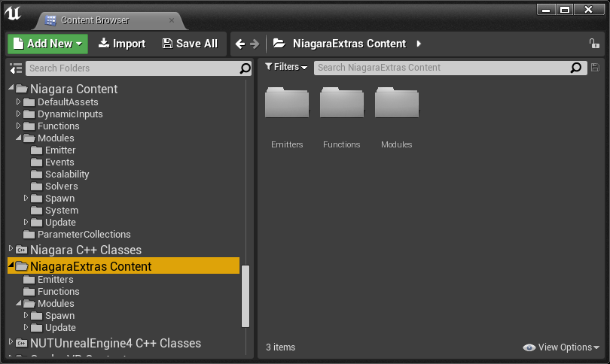Screen dimensions: 610x364
Task: Select the ParameterCollections folder
Action: [x=84, y=234]
